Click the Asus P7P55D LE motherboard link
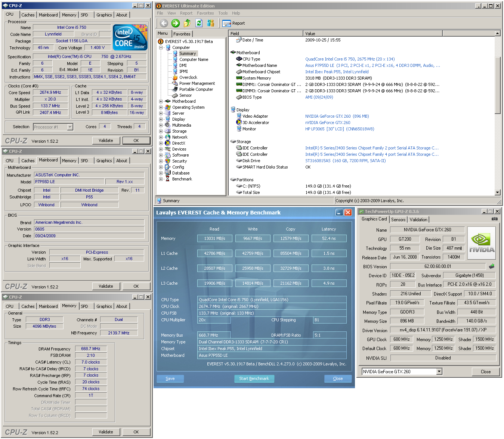504x439 pixels. [x=372, y=65]
